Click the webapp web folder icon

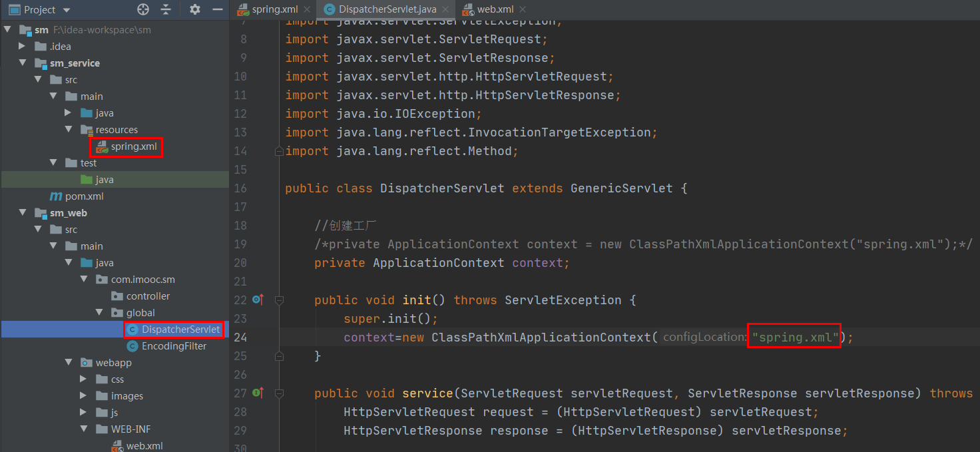coord(87,363)
